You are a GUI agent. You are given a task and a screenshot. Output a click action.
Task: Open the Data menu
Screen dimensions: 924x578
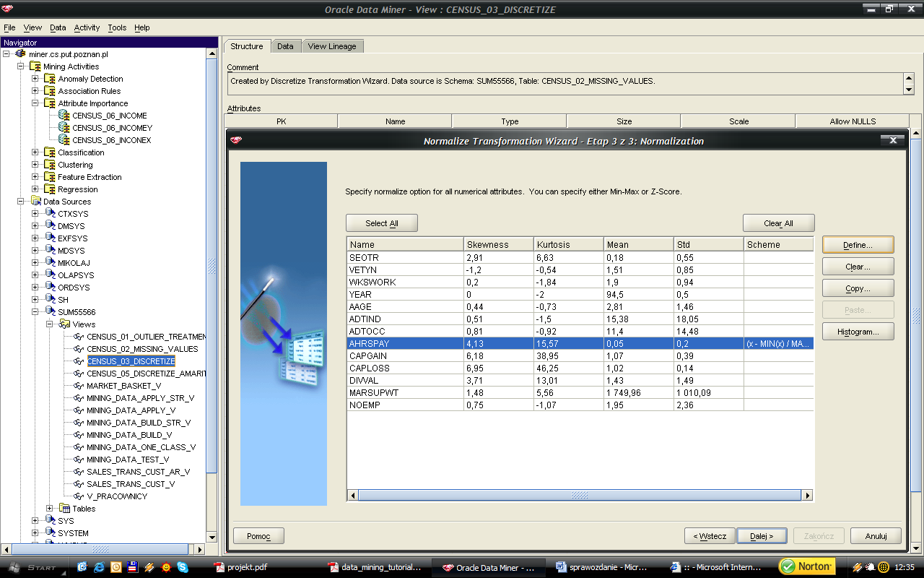(58, 27)
